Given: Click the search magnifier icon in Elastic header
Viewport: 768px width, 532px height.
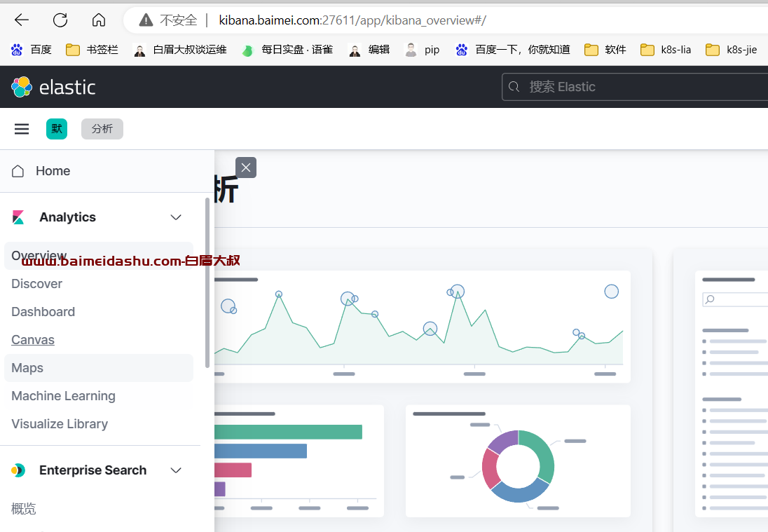Looking at the screenshot, I should (514, 87).
